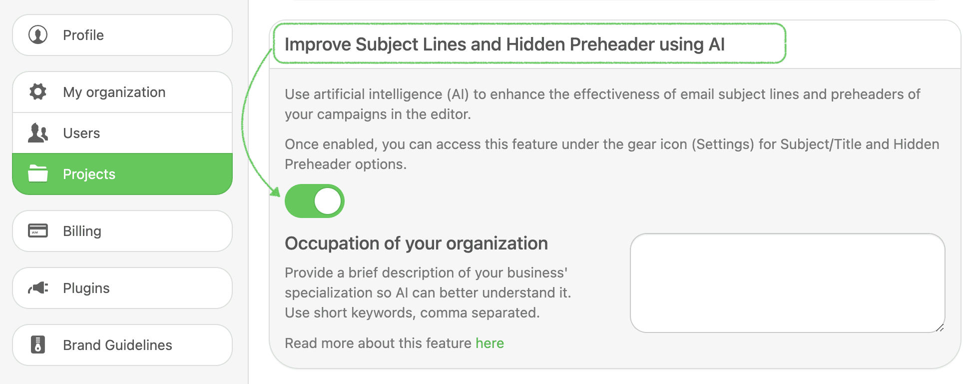Click the round knob of the green switch
Viewport: 980px width, 384px height.
328,200
